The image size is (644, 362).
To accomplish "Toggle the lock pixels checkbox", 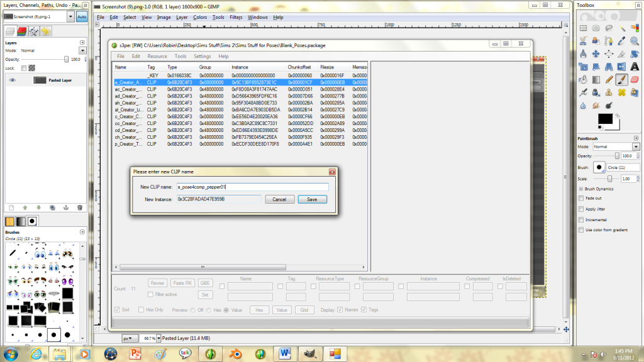I will click(x=24, y=68).
